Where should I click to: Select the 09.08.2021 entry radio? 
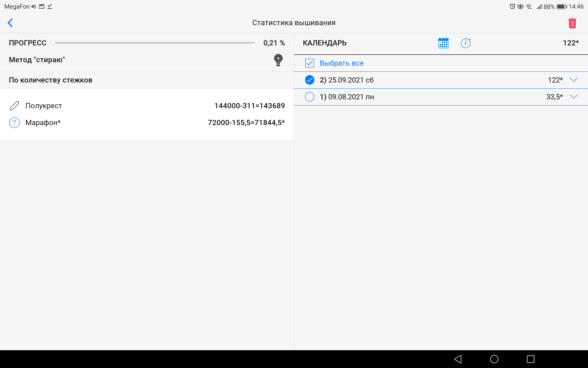click(310, 97)
